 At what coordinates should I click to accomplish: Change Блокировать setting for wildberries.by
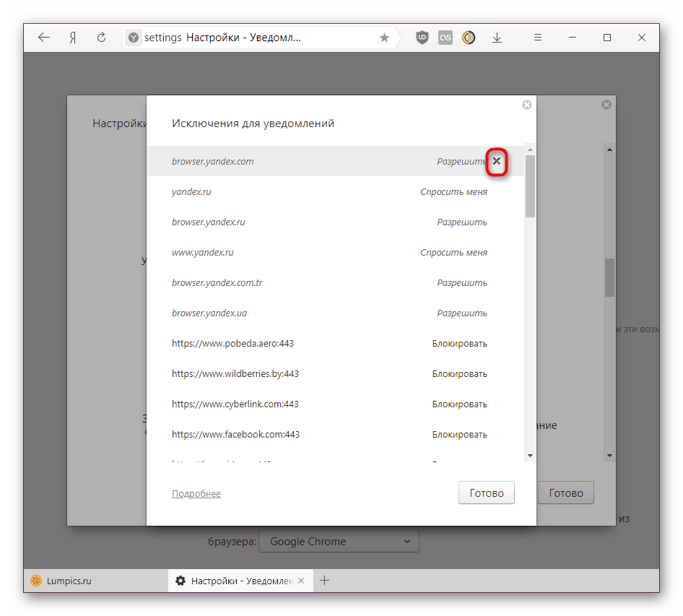point(459,374)
